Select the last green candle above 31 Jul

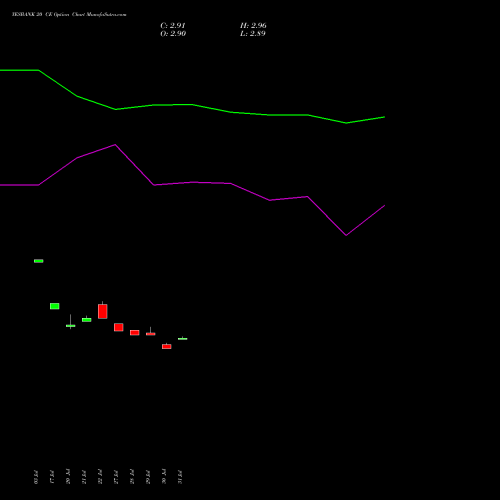point(183,339)
